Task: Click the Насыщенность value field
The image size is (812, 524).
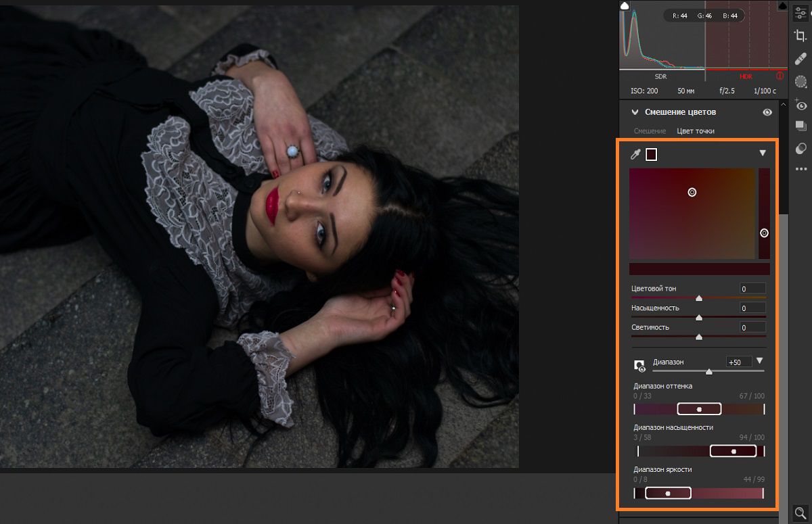Action: click(752, 308)
